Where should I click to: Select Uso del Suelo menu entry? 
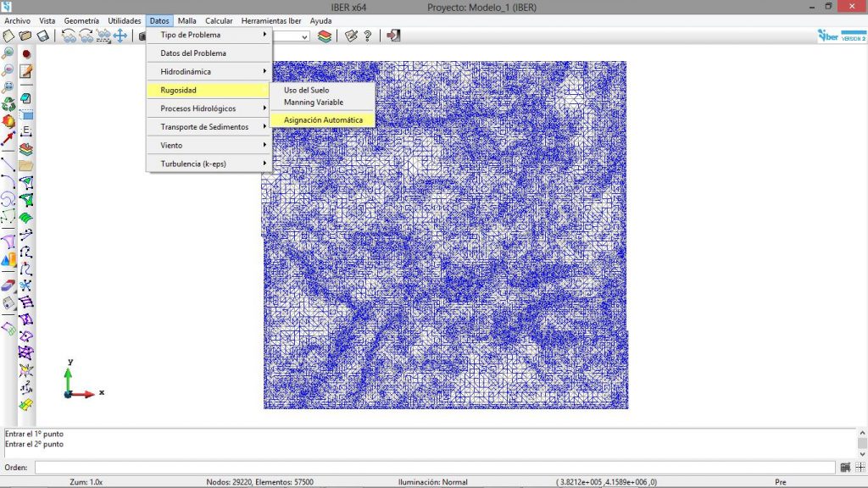(306, 90)
